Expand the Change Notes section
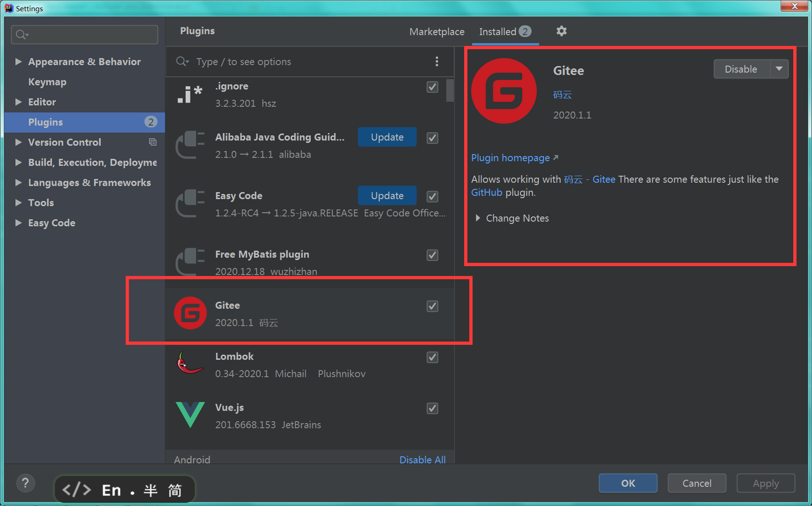812x506 pixels. coord(477,218)
